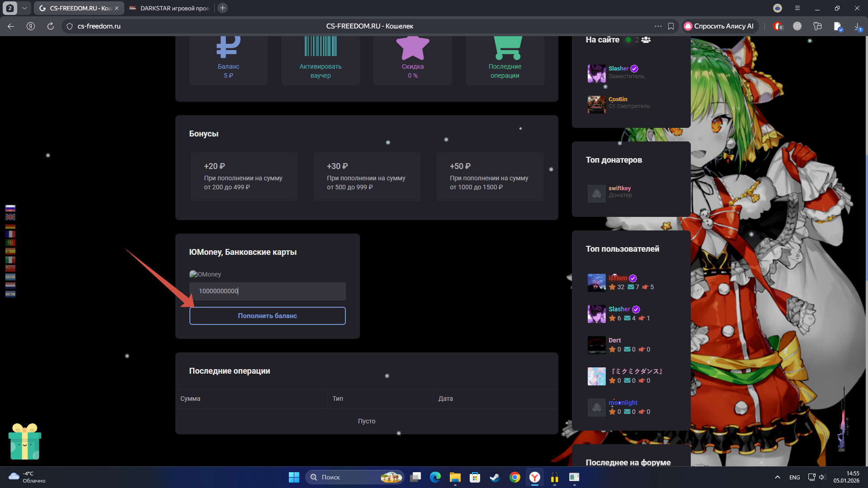This screenshot has height=488, width=868.
Task: Click the purple star discount icon
Action: 412,47
